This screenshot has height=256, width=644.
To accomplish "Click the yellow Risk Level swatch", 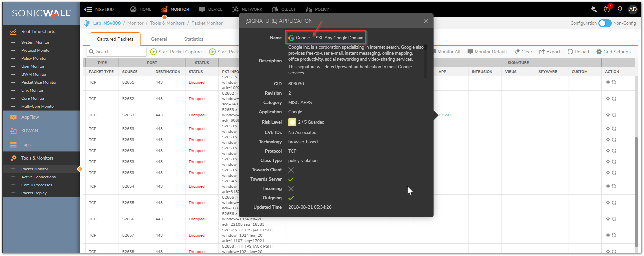I will (292, 122).
